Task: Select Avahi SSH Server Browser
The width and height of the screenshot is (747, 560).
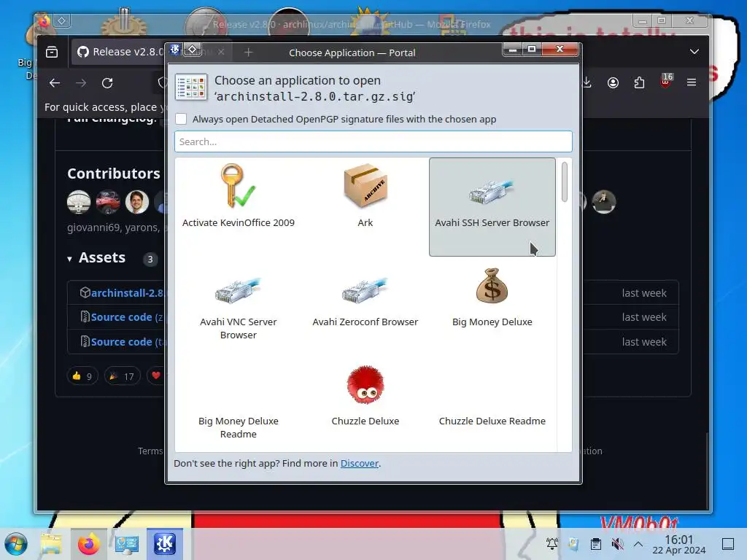Action: tap(492, 206)
